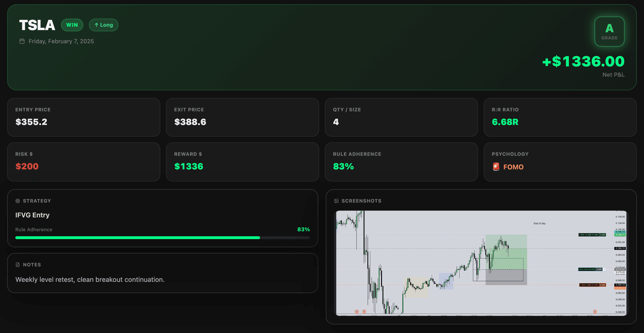Open the trade chart screenshot thumbnail
The width and height of the screenshot is (644, 333).
tap(481, 263)
